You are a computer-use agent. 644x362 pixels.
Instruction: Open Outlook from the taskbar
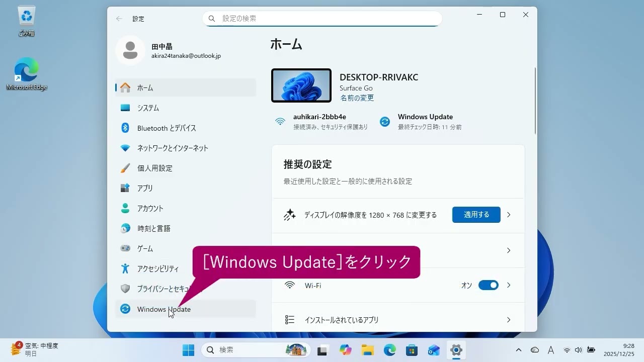click(434, 350)
